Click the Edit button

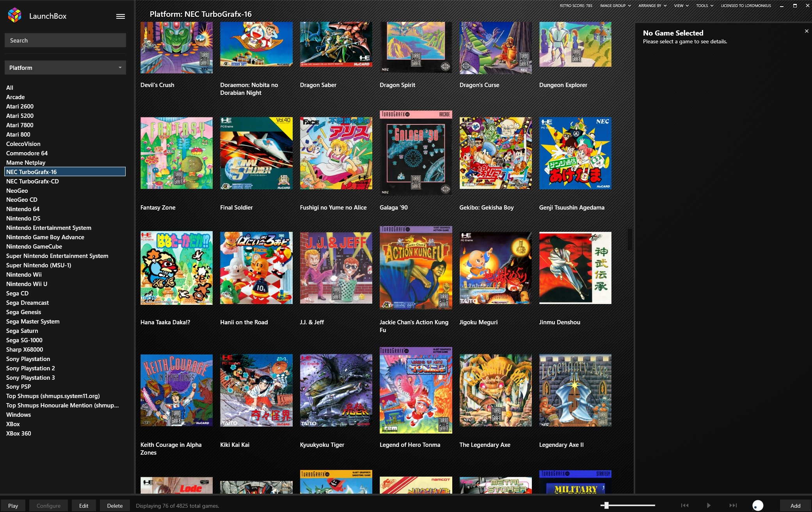(x=84, y=505)
